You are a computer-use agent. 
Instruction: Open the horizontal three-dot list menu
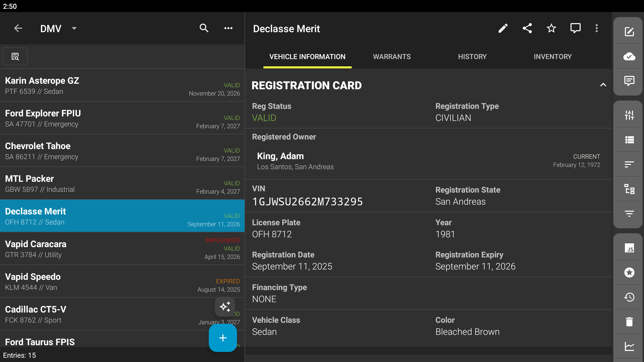228,28
